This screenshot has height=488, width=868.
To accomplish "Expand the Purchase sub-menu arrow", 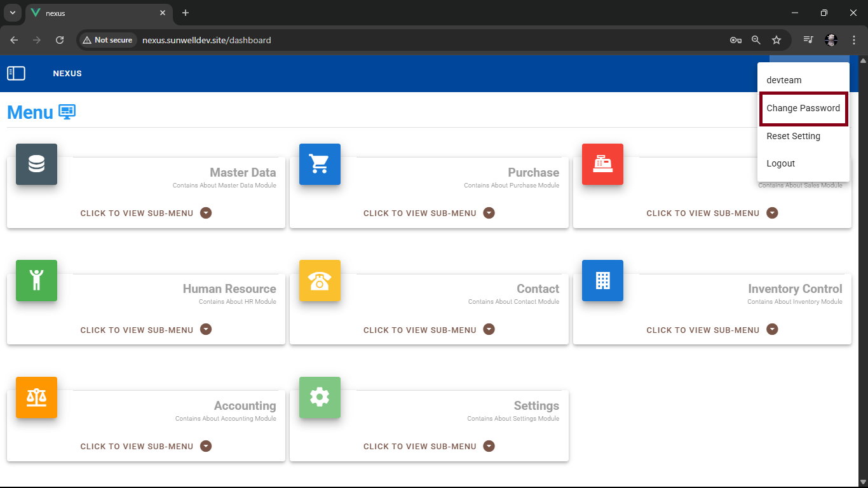I will [x=489, y=213].
